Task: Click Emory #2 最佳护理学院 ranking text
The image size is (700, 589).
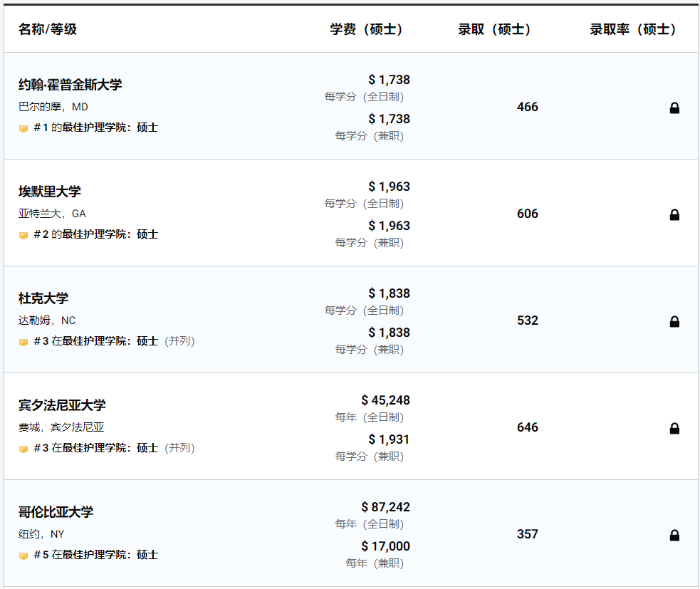Action: click(x=95, y=235)
